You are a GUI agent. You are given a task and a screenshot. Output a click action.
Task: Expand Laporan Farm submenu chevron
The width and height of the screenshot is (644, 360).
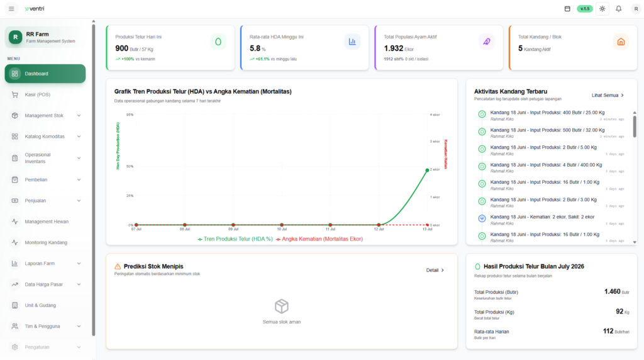(79, 264)
